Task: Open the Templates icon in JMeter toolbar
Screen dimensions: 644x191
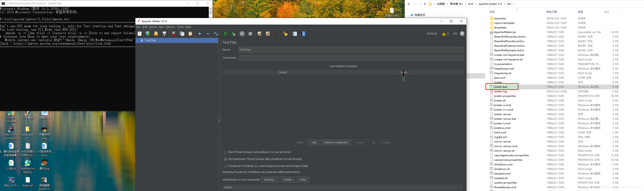Action: coord(148,34)
